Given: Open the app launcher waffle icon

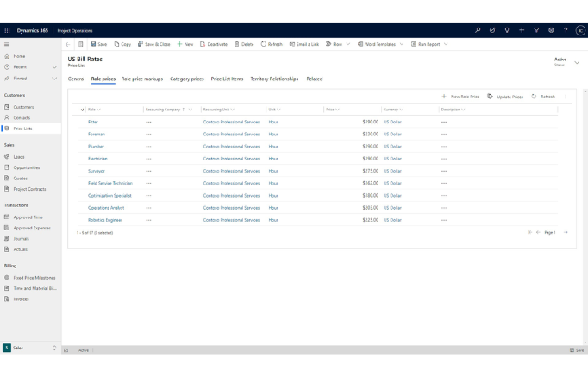Looking at the screenshot, I should point(7,30).
